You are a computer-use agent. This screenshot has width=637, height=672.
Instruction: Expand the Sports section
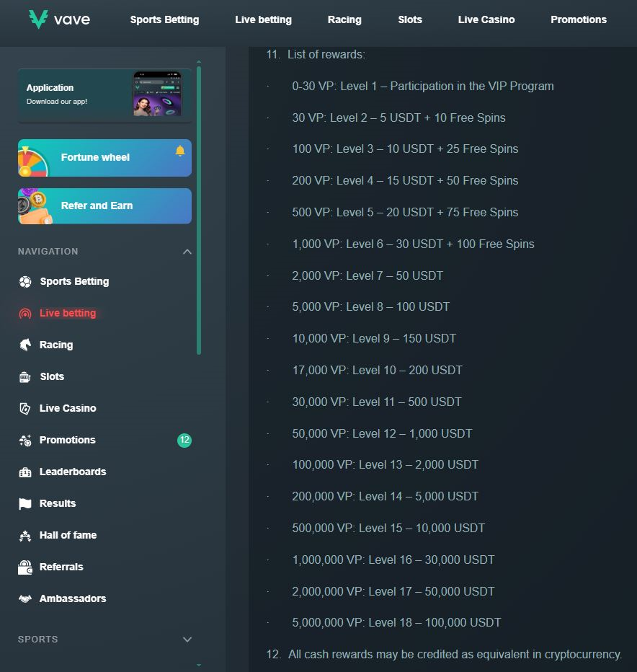[187, 640]
